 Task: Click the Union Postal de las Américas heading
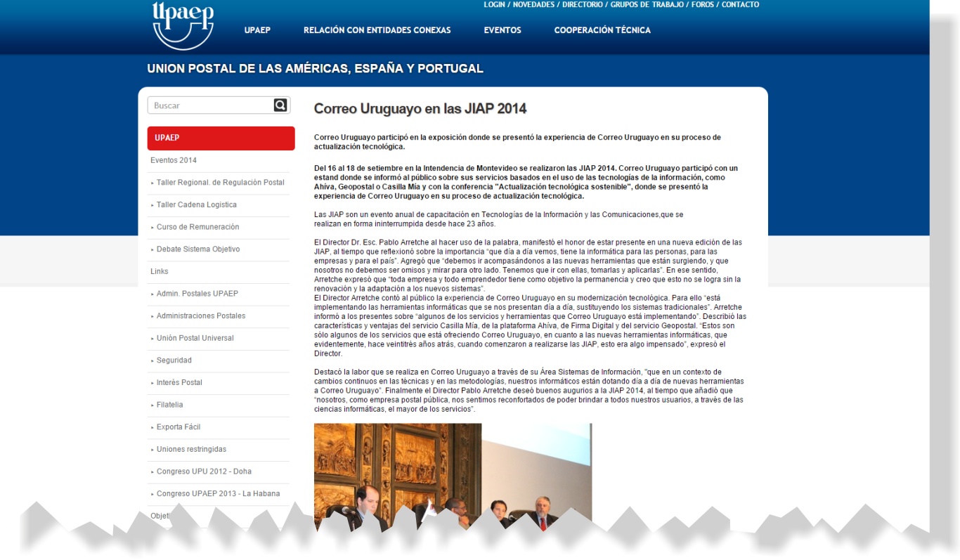pyautogui.click(x=316, y=69)
